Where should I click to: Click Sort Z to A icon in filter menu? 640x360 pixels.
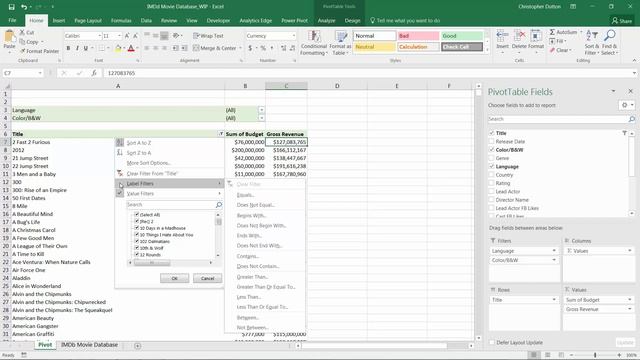coord(120,153)
